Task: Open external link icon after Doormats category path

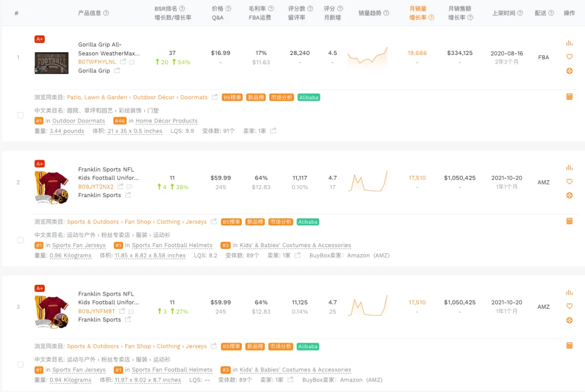Action: (x=215, y=97)
